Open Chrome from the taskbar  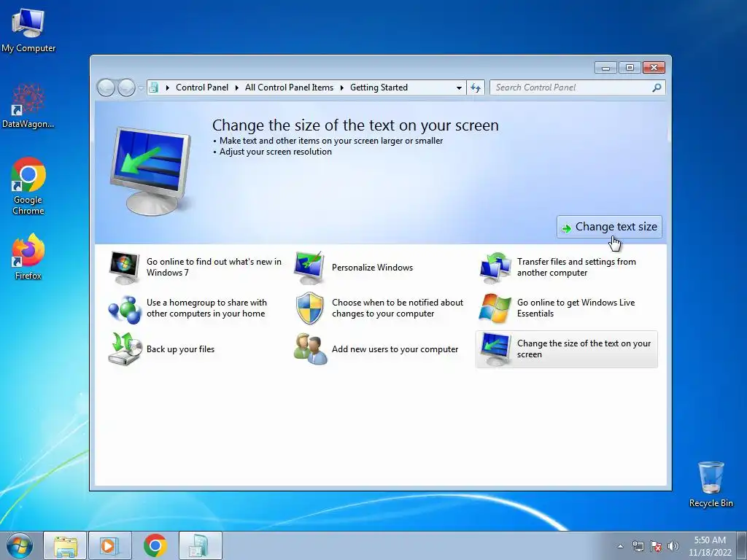155,545
